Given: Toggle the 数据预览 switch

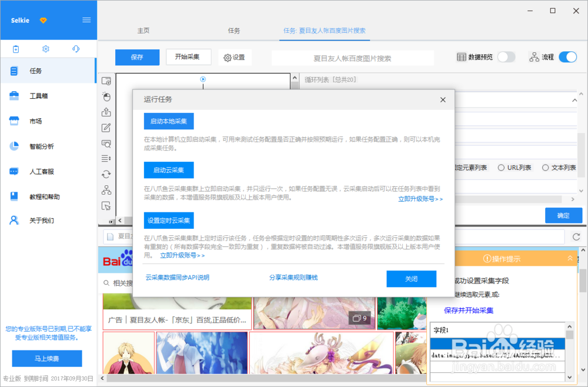Looking at the screenshot, I should (x=506, y=57).
